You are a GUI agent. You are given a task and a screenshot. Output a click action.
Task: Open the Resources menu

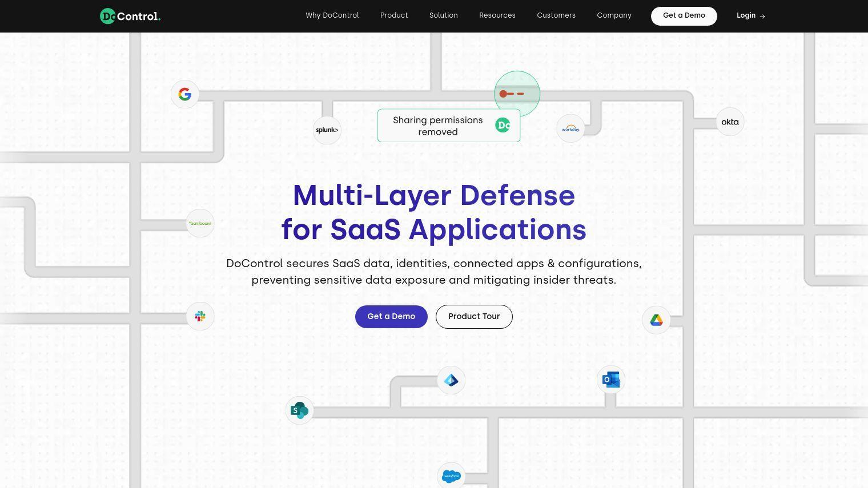(x=497, y=15)
